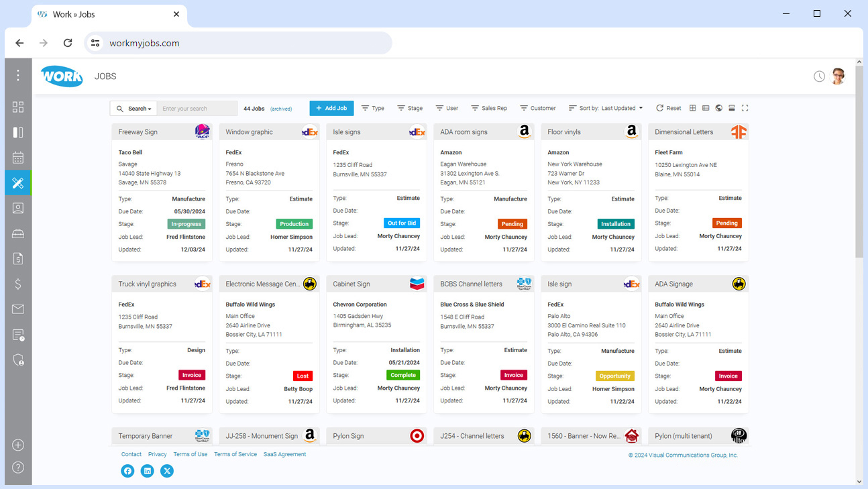Reload the browser page
The height and width of the screenshot is (489, 868).
(x=68, y=43)
